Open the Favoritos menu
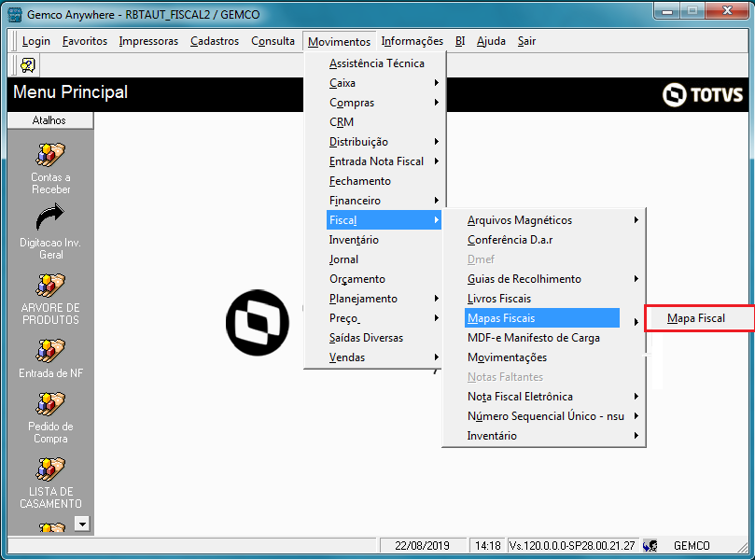 (85, 41)
